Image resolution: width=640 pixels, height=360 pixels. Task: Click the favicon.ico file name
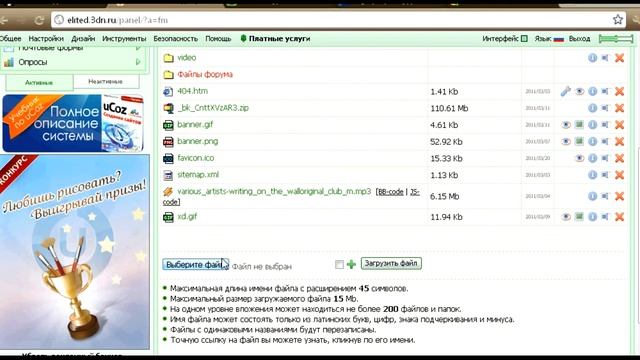click(x=196, y=158)
